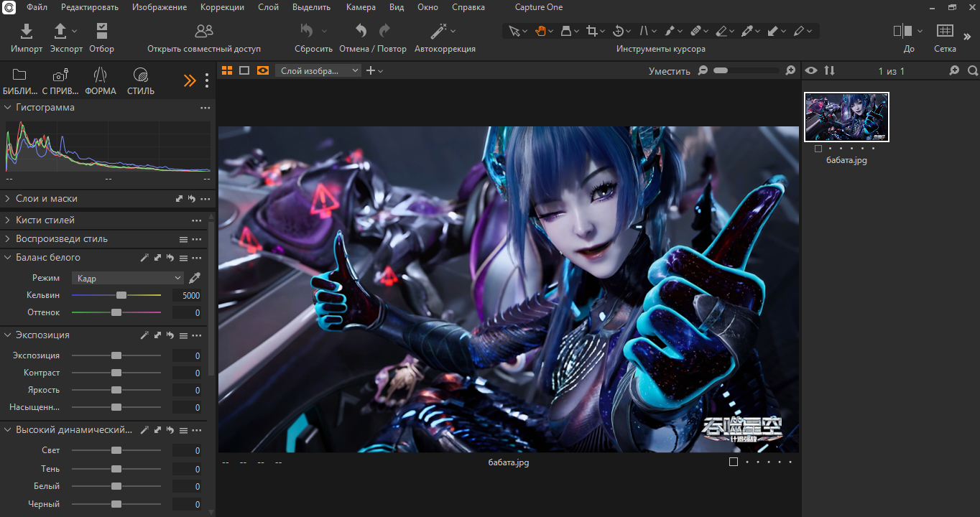Screen dimensions: 980x517
Task: Expand the Кисти стилей panel
Action: [x=7, y=220]
